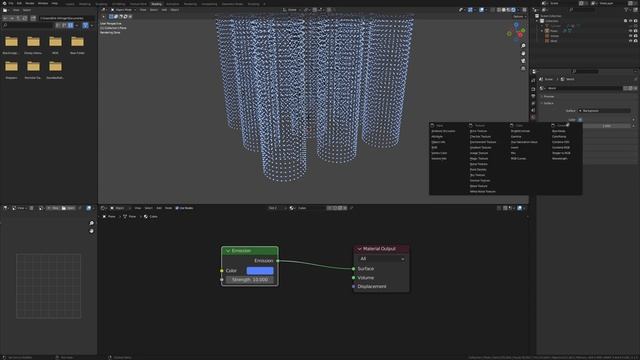Click New button in image editor header
The image size is (640, 360).
[x=53, y=208]
